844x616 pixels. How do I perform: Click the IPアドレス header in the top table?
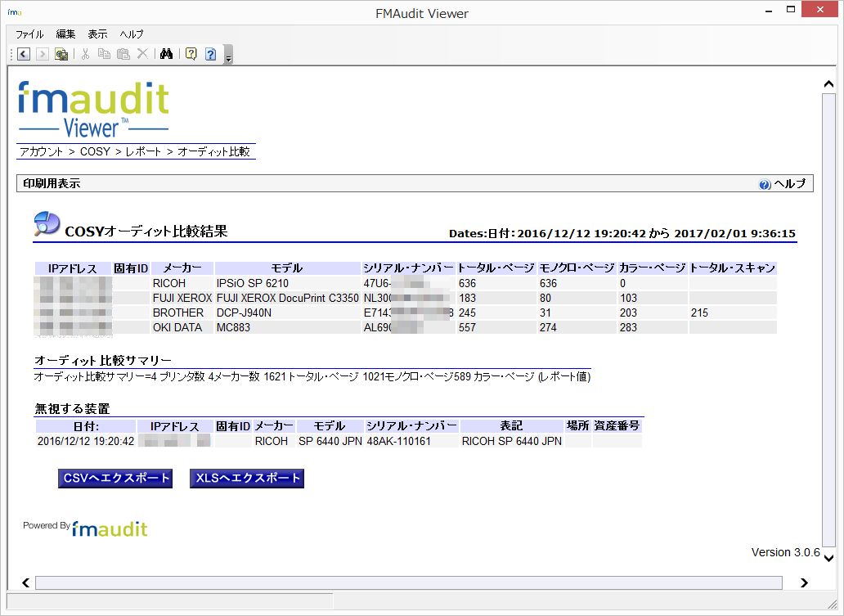73,268
